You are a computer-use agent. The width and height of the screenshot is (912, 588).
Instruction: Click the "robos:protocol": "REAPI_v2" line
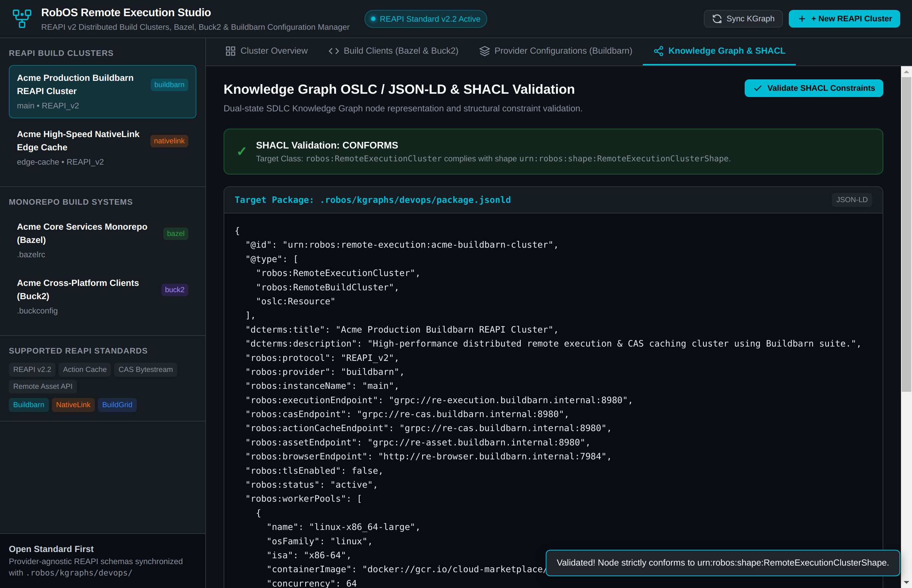point(322,358)
